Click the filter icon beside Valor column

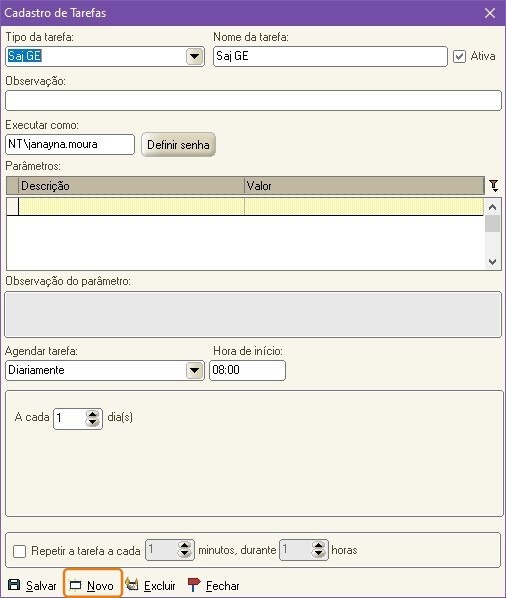tap(494, 186)
